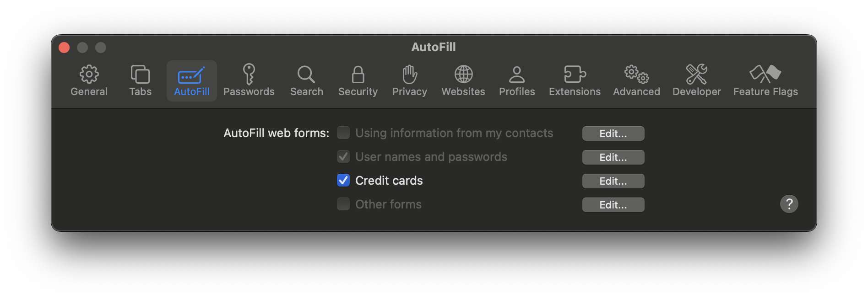Select the Search magnifier pane
Viewport: 868px width, 299px height.
point(306,81)
